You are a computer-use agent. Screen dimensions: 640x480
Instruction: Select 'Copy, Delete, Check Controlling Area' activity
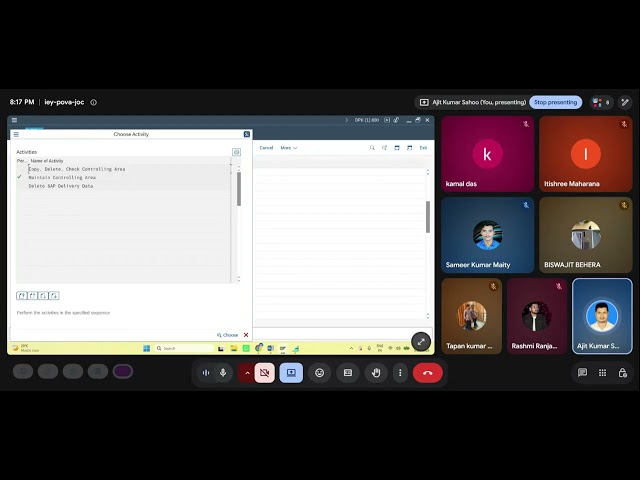pos(77,169)
